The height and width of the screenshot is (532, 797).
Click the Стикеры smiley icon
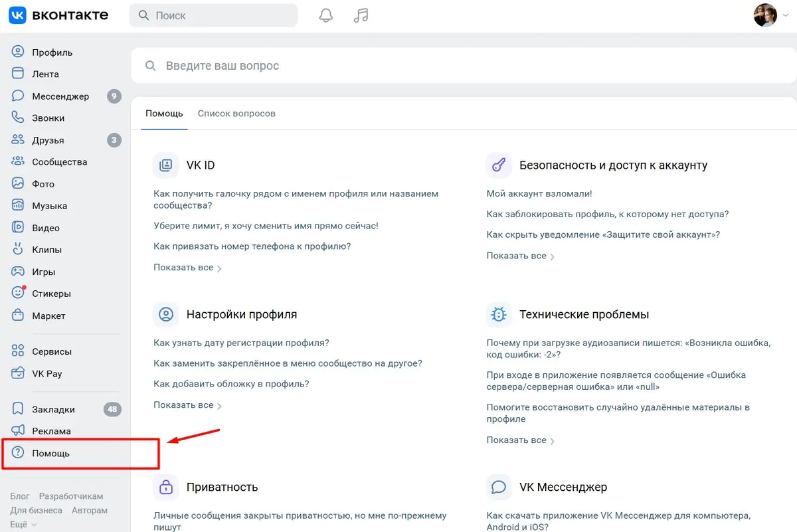coord(18,293)
